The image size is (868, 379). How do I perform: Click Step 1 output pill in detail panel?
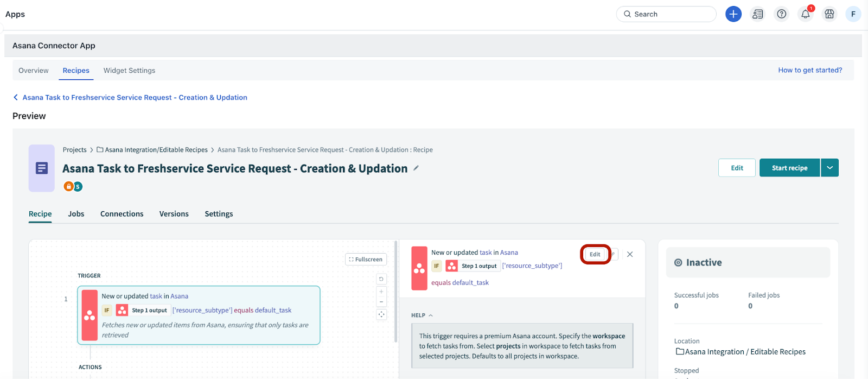tap(479, 266)
